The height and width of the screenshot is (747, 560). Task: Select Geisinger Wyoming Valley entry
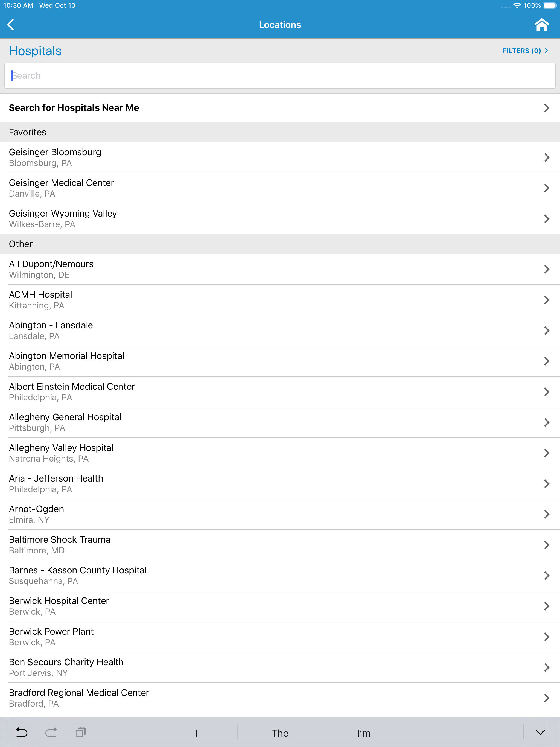coord(280,218)
